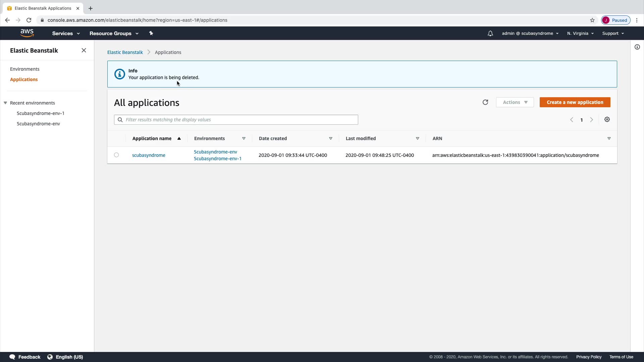Screen dimensions: 644x362
Task: Open the info panel icon at right edge
Action: pos(637,47)
